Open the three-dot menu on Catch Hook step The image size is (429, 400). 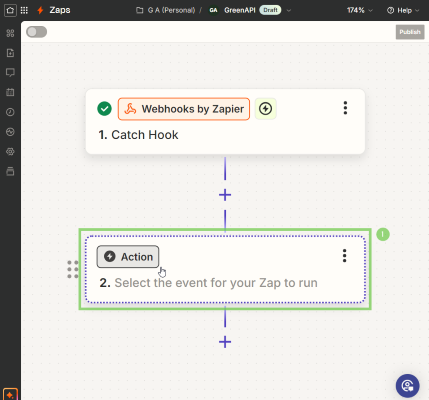[x=345, y=108]
